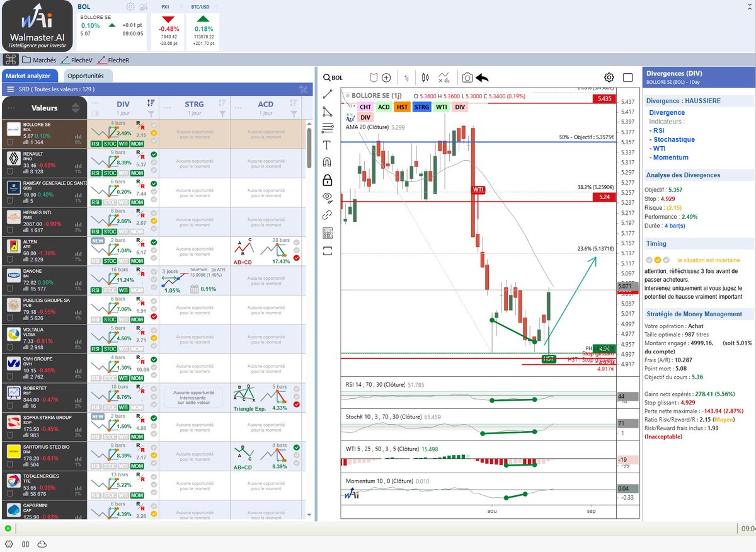The width and height of the screenshot is (756, 552).
Task: Select the RENAULT row in values list
Action: (44, 163)
